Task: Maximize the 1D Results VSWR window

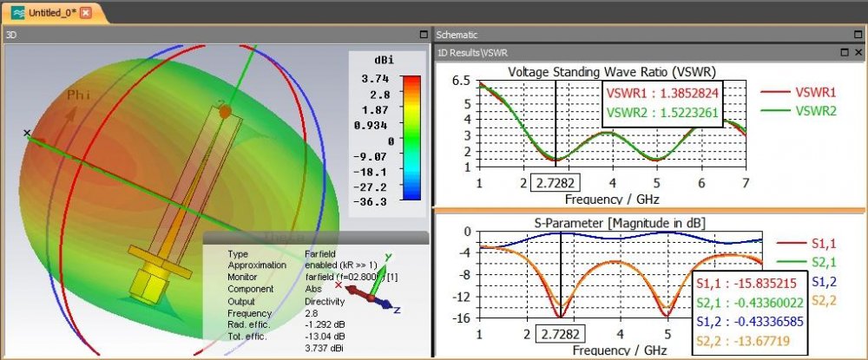Action: pyautogui.click(x=845, y=53)
